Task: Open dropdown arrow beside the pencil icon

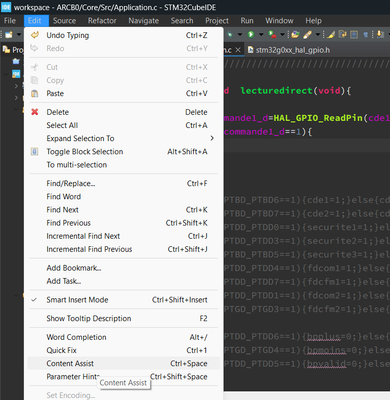Action: (318, 34)
